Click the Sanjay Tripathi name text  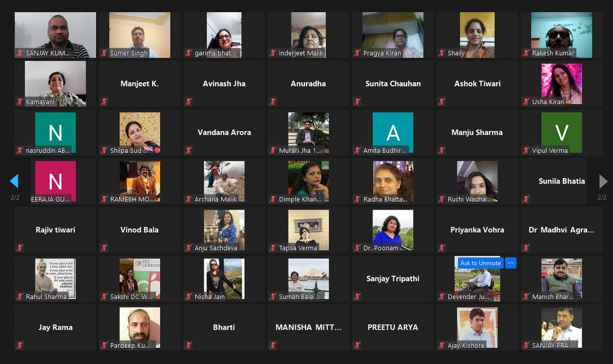pos(393,279)
